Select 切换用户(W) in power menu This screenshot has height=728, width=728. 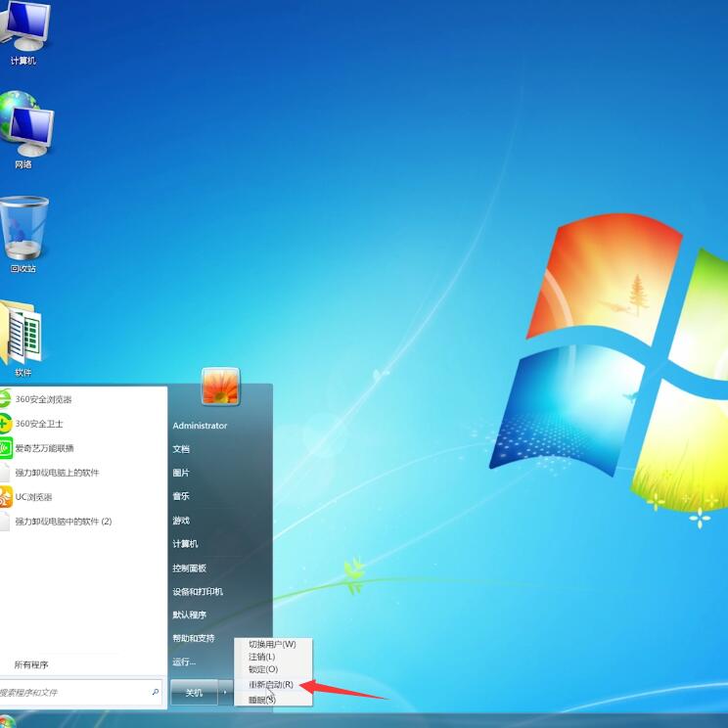[273, 645]
